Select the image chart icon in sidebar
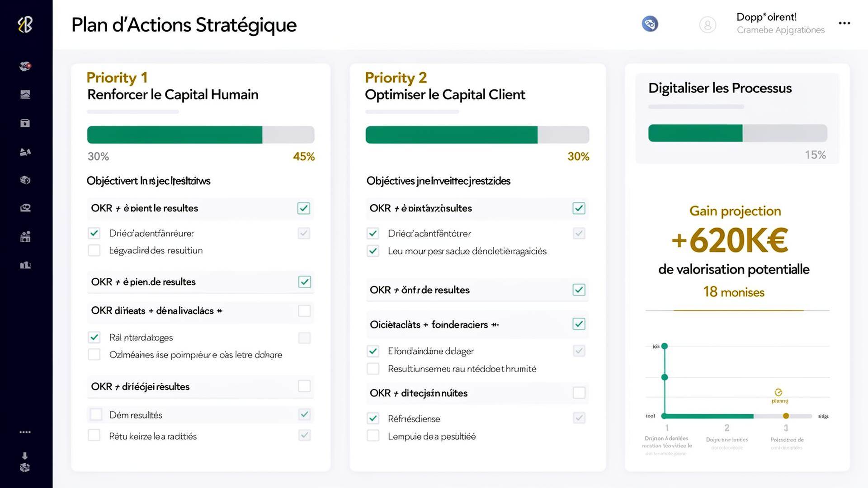 (25, 94)
